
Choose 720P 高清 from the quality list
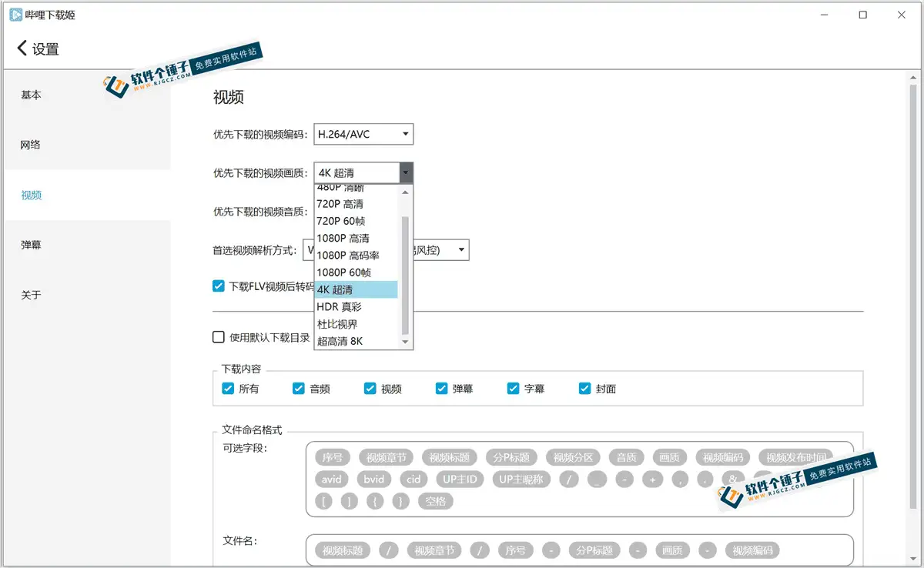point(357,204)
